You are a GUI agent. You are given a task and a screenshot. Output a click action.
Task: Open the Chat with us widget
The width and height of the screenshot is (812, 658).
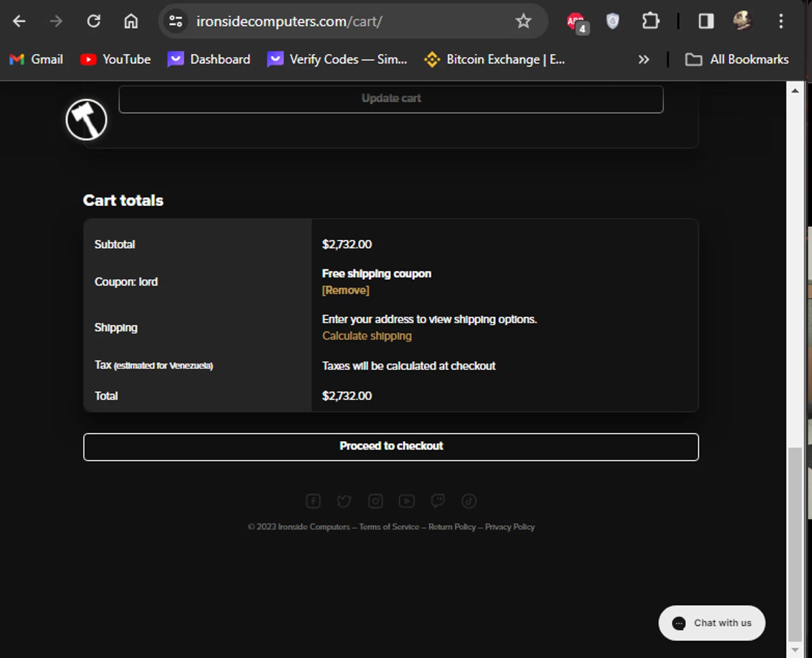pos(712,623)
